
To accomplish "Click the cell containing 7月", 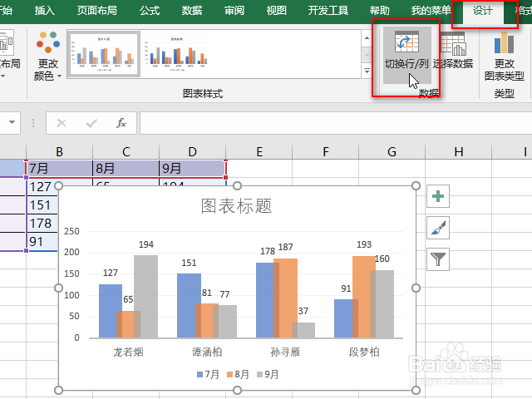I will (59, 169).
